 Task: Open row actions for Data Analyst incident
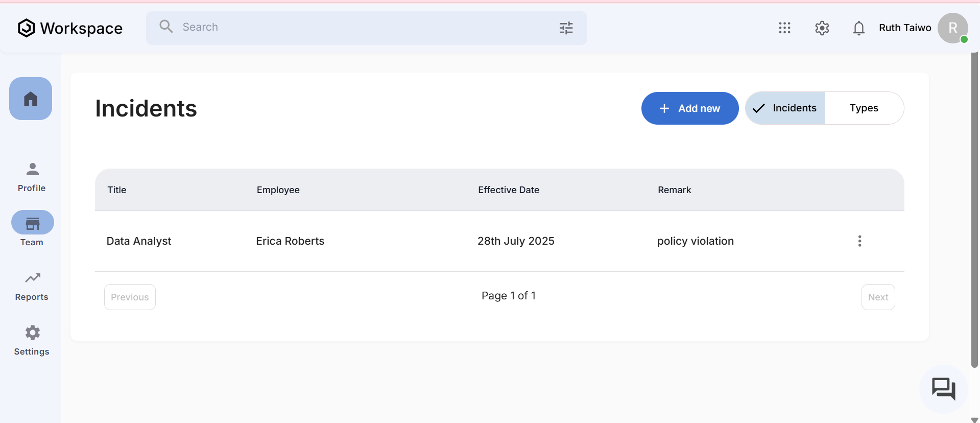click(859, 241)
